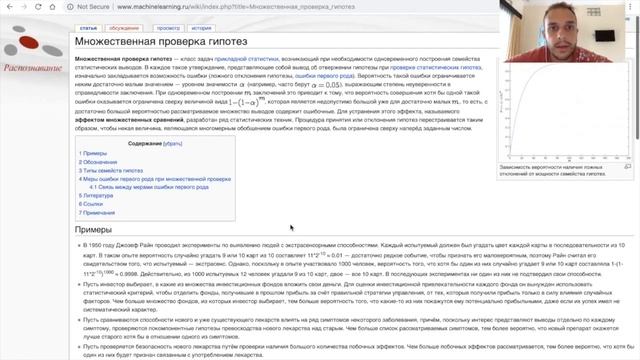
Task: Reload the page with refresh icon
Action: pos(38,7)
